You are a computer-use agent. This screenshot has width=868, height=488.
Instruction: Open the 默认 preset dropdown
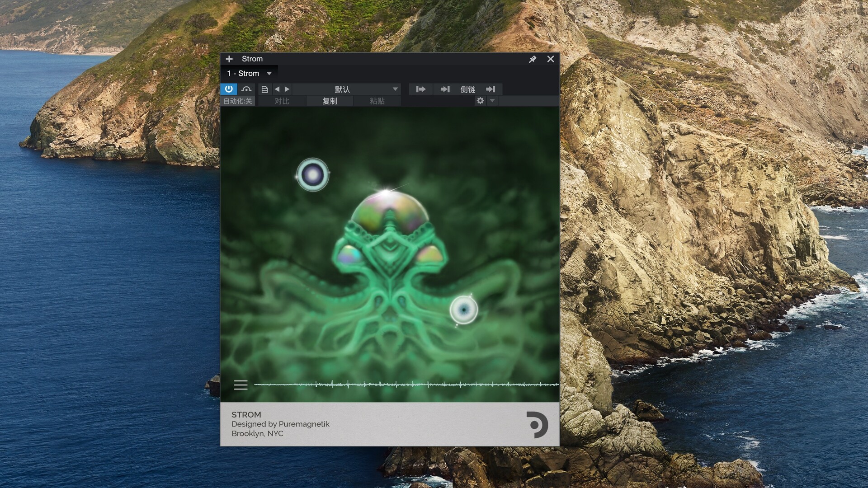[346, 89]
